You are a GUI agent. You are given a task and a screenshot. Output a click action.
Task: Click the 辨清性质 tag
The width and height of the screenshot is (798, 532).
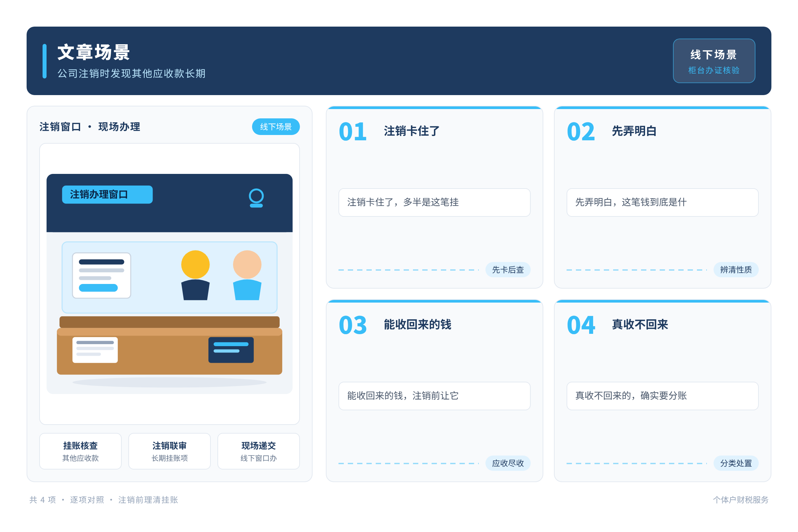[736, 270]
